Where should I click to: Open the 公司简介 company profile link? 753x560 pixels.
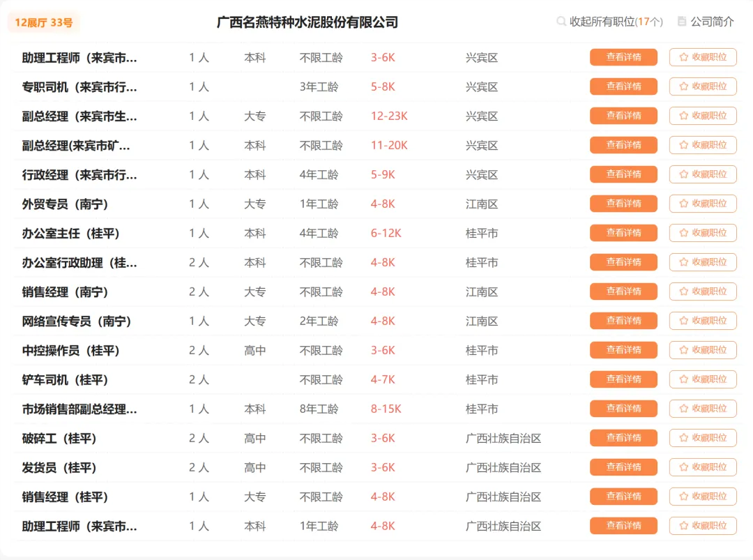pyautogui.click(x=706, y=22)
